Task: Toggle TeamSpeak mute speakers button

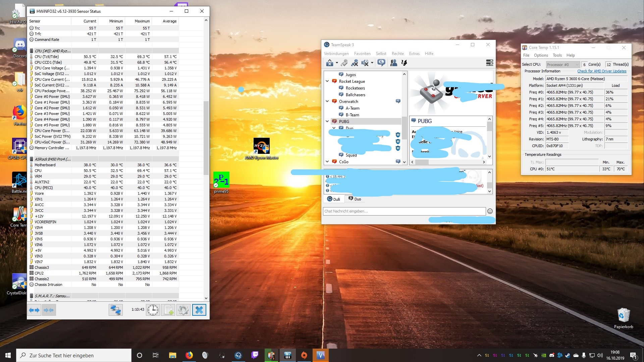Action: click(365, 63)
